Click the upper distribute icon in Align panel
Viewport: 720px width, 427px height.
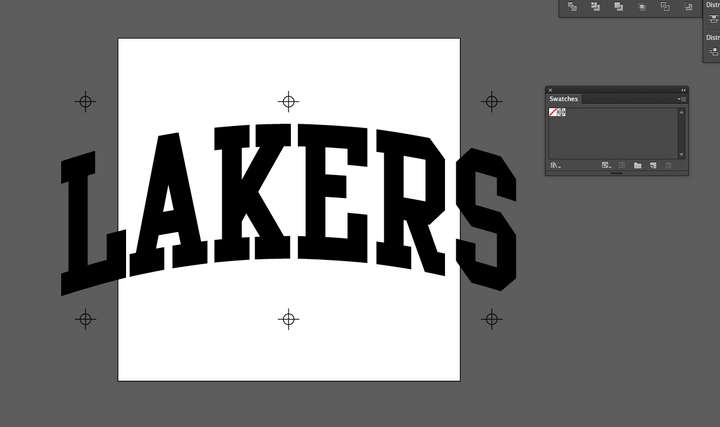[x=713, y=19]
